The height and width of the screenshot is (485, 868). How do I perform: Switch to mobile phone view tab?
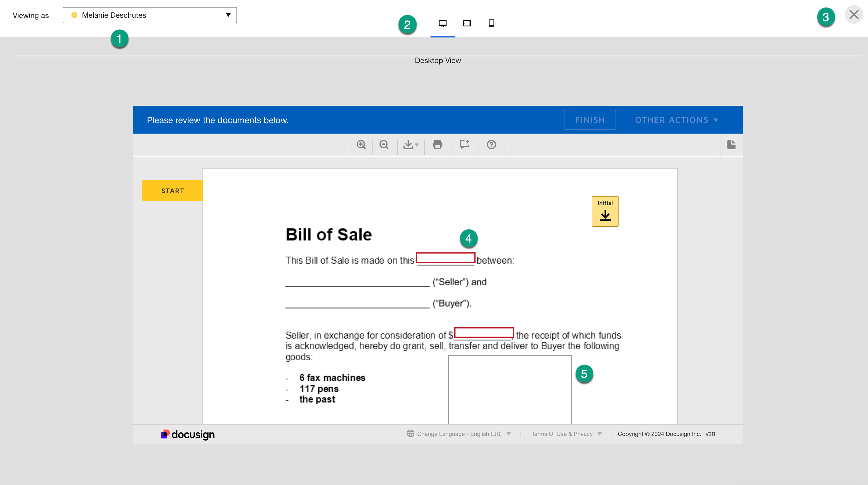click(491, 24)
